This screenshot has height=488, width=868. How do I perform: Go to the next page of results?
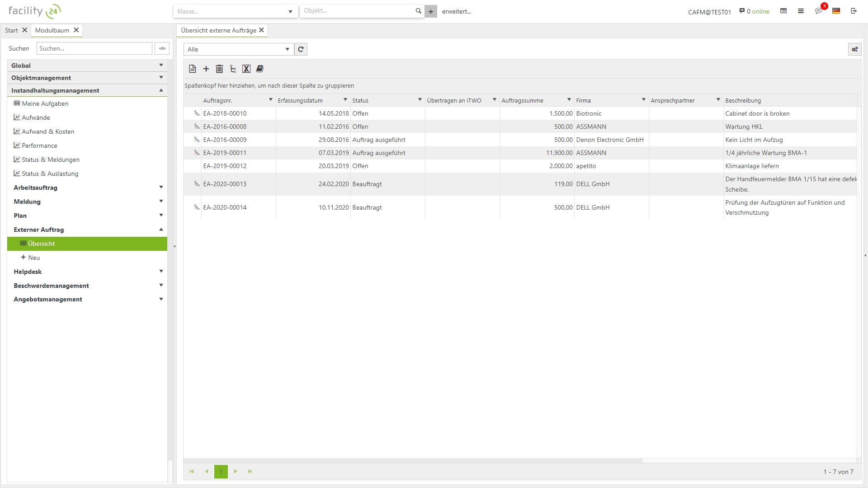click(236, 471)
